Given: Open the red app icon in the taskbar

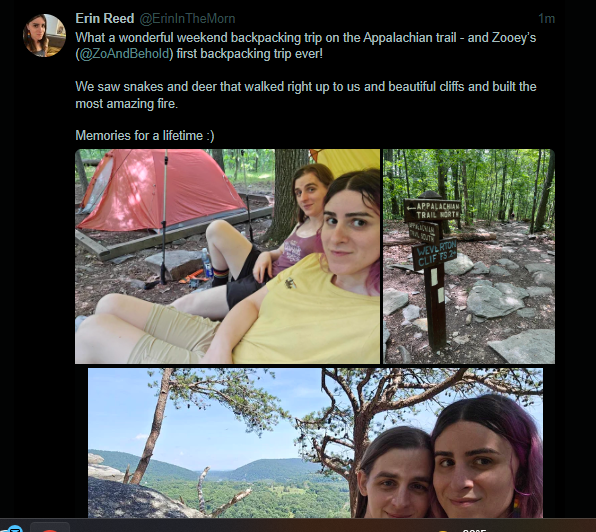Looking at the screenshot, I should [x=49, y=529].
